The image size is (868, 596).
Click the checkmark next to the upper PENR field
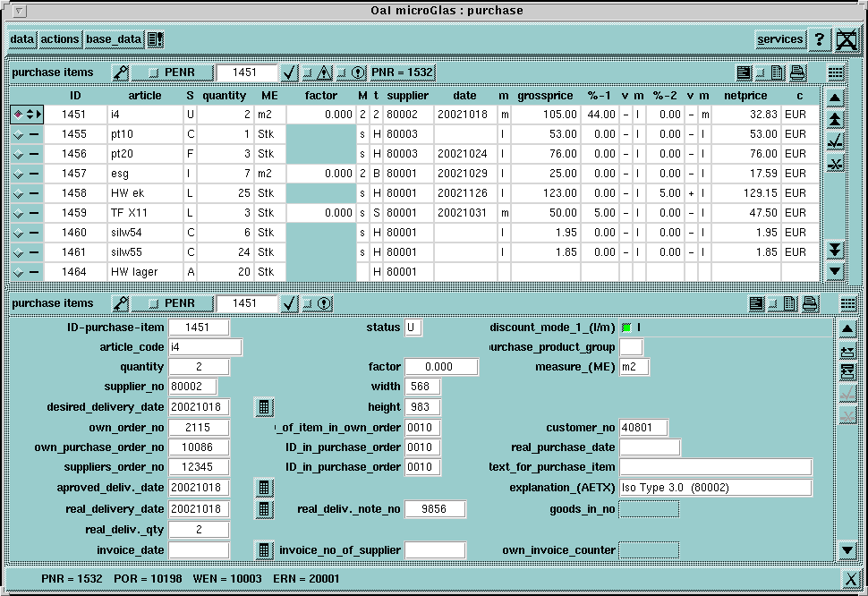click(x=289, y=72)
